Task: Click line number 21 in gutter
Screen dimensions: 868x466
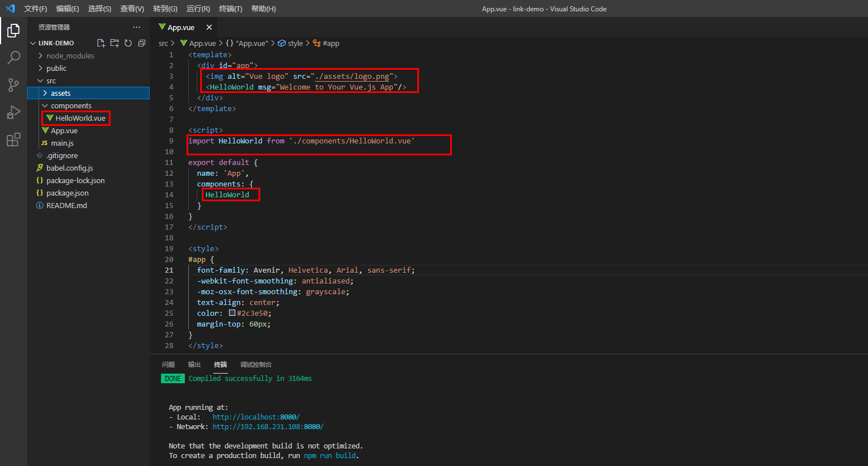Action: (x=169, y=270)
